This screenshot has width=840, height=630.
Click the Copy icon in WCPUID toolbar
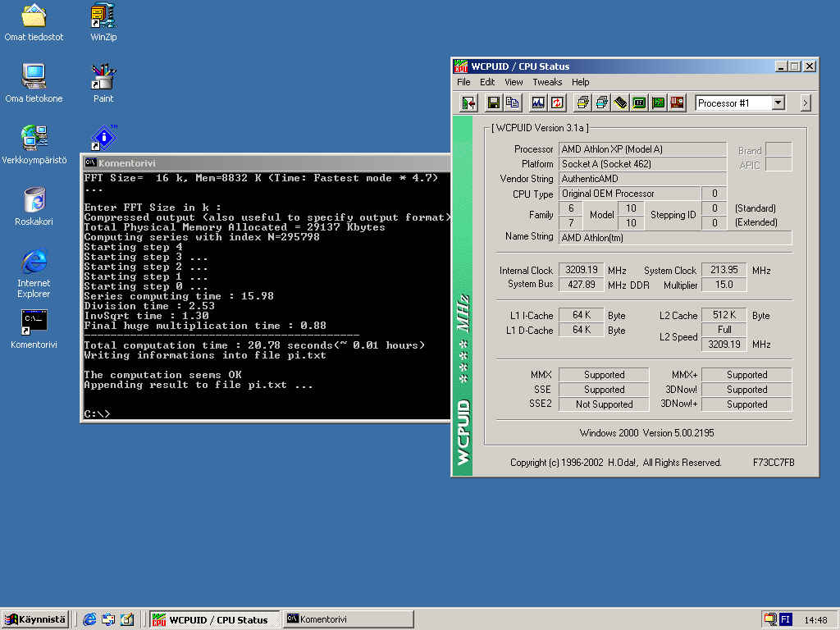(x=513, y=103)
